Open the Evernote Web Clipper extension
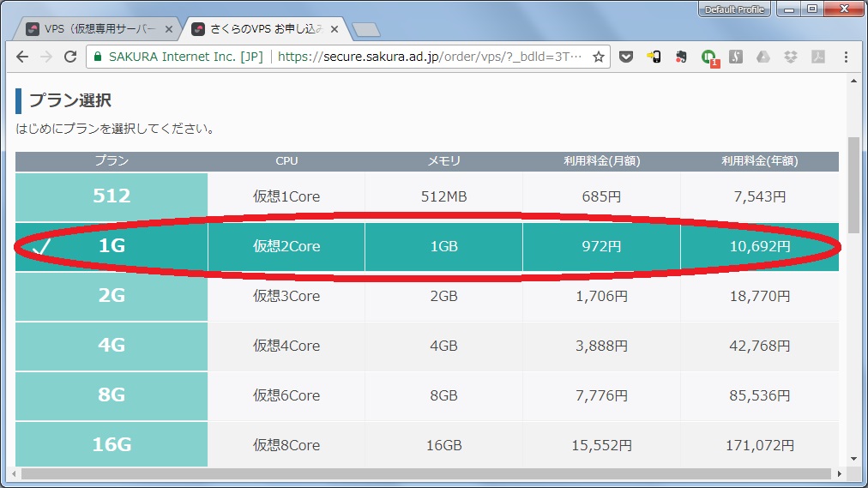868x488 pixels. pos(681,57)
